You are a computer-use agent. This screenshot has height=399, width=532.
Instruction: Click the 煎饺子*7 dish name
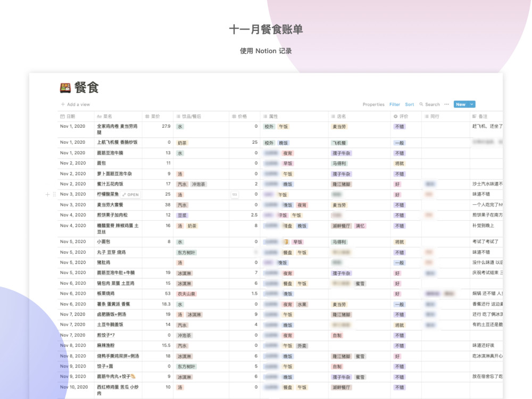click(106, 335)
